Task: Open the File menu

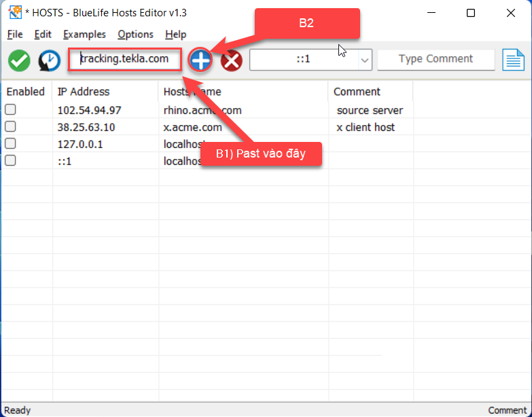Action: point(15,34)
